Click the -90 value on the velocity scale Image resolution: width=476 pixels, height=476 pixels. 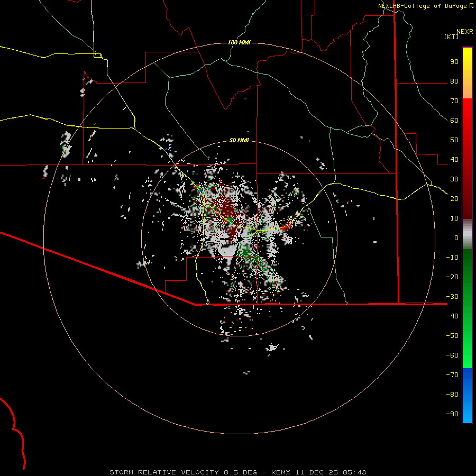coord(452,414)
